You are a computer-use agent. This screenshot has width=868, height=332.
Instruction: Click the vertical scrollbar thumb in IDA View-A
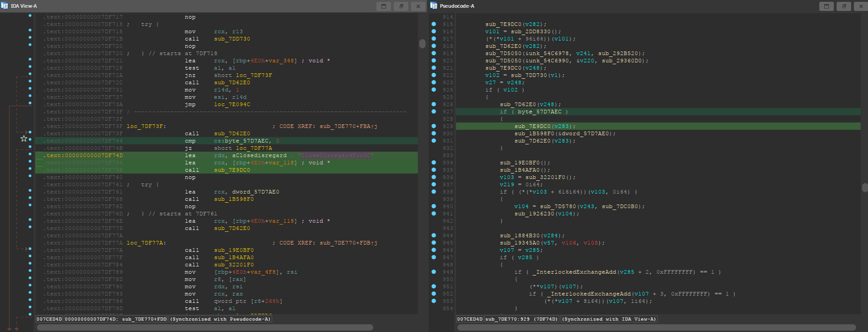[422, 44]
